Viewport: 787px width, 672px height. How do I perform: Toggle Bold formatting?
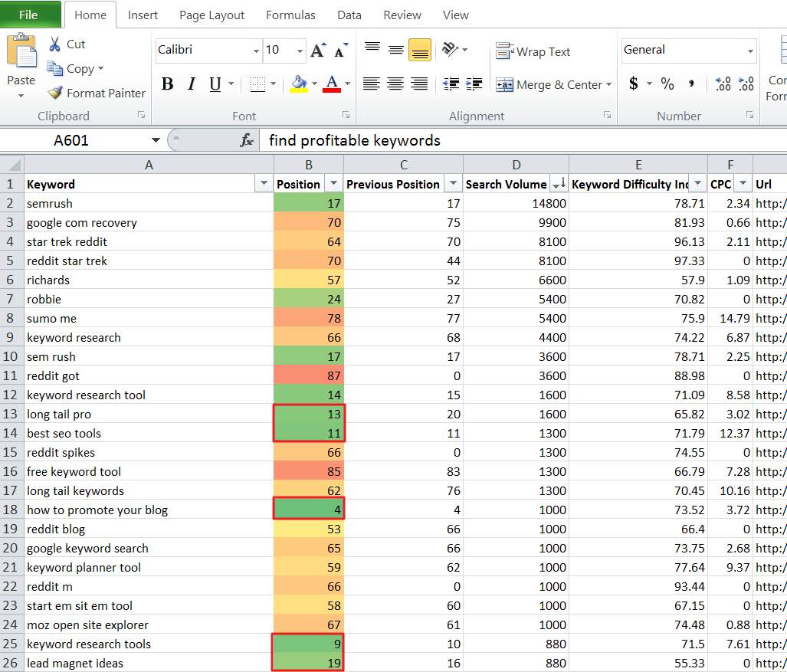tap(168, 84)
